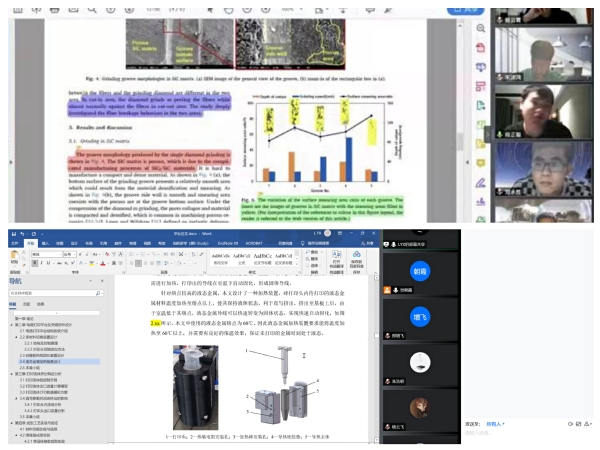This screenshot has height=450, width=600.
Task: Select the pointer selection tool in PDF toolbar
Action: [210, 10]
